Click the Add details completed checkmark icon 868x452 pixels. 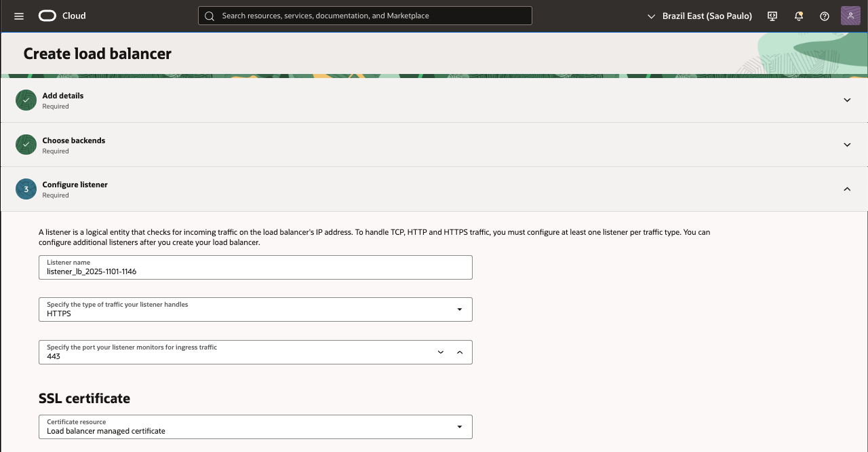26,100
